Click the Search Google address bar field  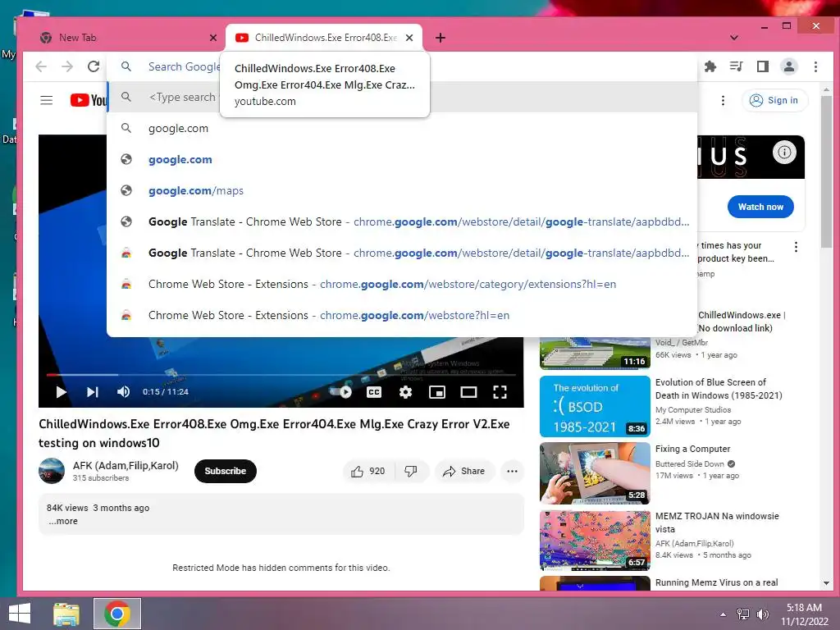[402, 66]
